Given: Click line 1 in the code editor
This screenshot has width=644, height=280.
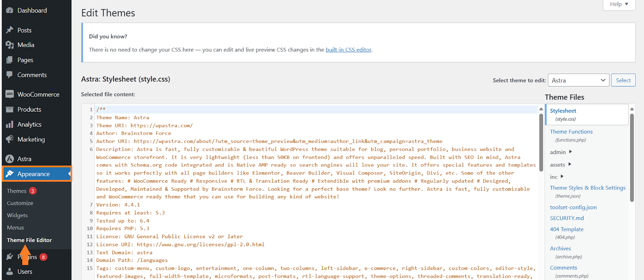Looking at the screenshot, I should [x=316, y=109].
